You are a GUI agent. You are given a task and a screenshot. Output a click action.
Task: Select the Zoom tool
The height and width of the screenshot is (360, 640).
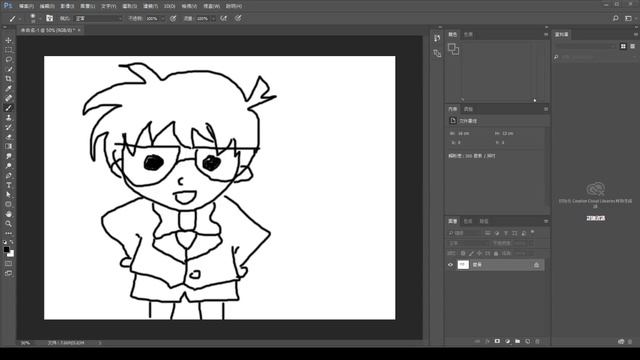click(x=8, y=224)
